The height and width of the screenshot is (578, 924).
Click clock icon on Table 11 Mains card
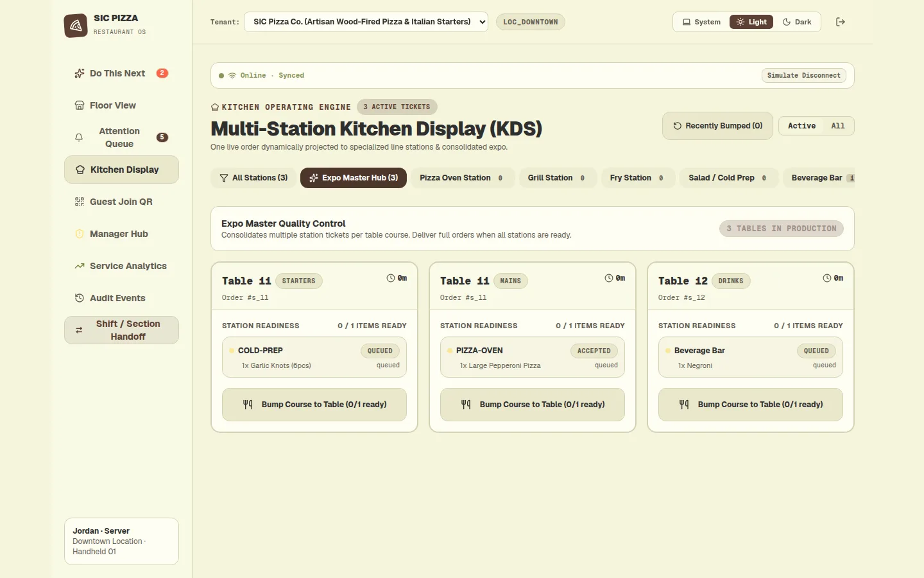(609, 278)
